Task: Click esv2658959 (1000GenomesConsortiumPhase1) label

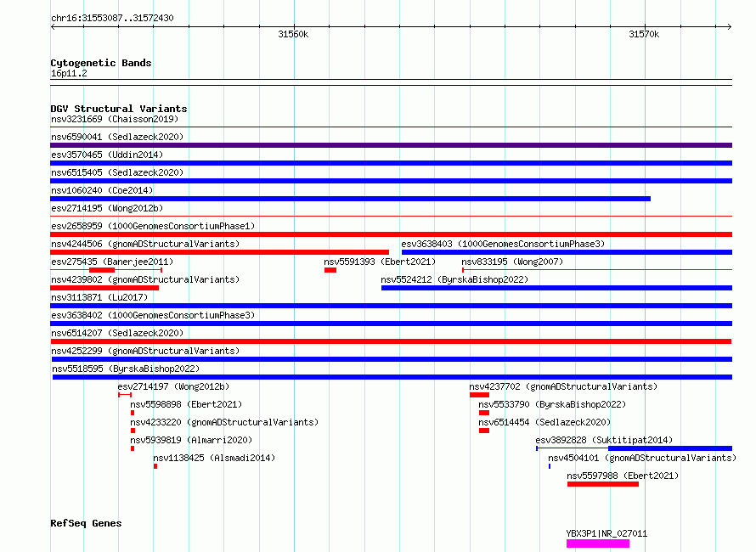Action: click(153, 226)
